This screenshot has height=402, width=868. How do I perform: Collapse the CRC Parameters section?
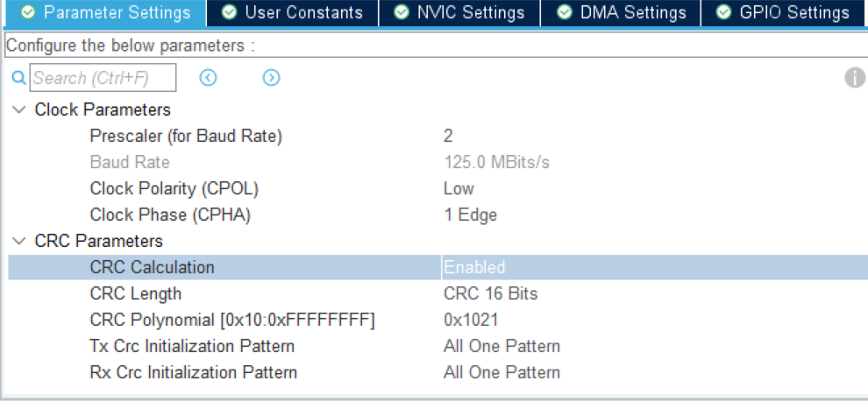point(18,241)
